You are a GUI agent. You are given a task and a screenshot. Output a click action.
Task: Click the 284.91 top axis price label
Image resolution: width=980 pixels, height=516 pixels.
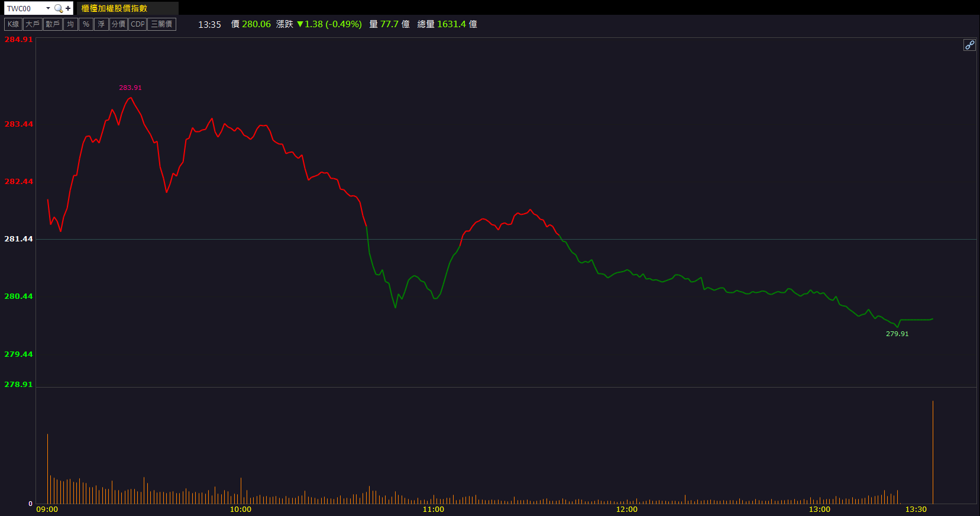[x=19, y=40]
